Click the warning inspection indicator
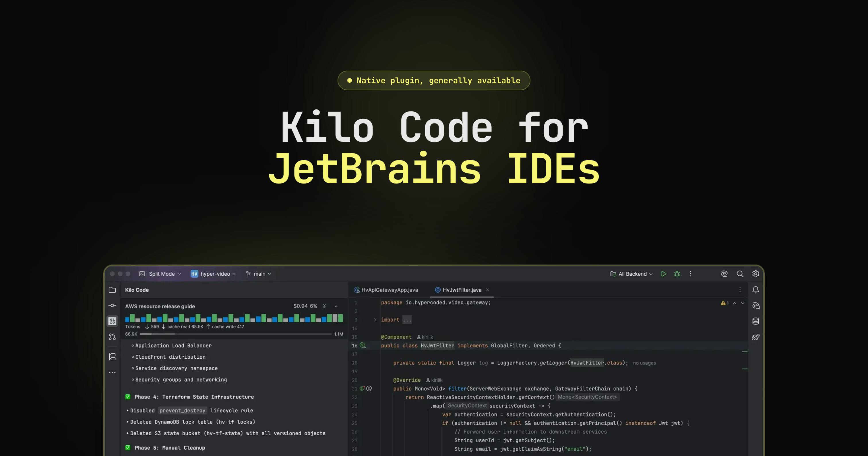The height and width of the screenshot is (456, 868). coord(724,303)
